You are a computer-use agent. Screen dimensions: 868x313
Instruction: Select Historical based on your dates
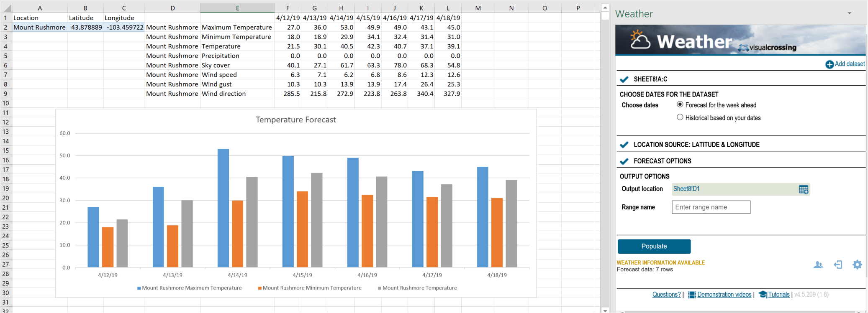(x=680, y=117)
